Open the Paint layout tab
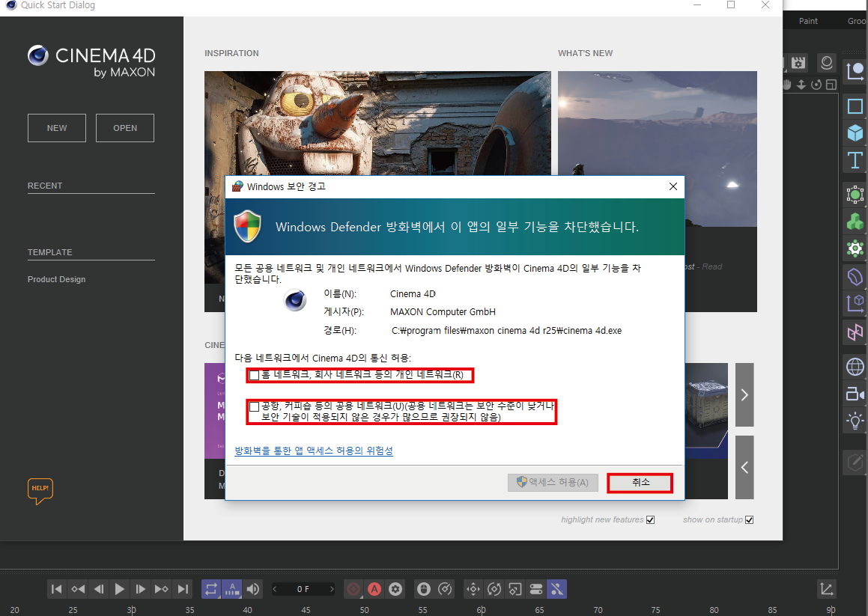868x616 pixels. tap(808, 21)
